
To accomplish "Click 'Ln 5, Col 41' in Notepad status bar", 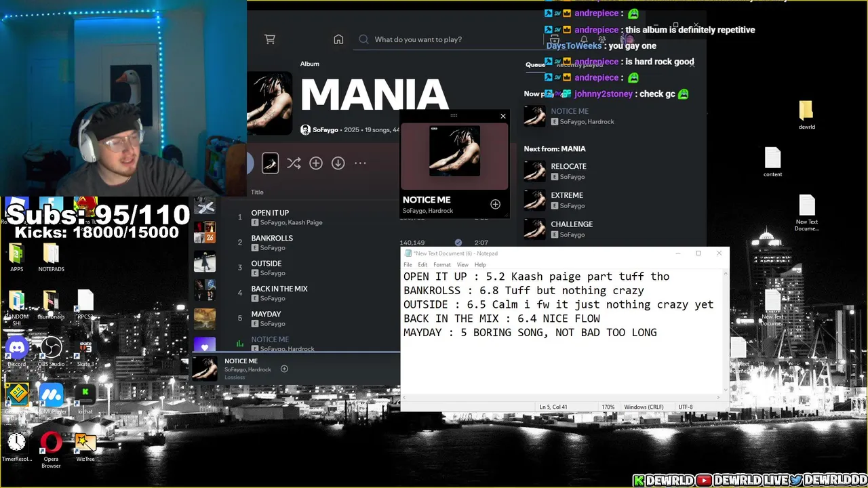I will [553, 407].
